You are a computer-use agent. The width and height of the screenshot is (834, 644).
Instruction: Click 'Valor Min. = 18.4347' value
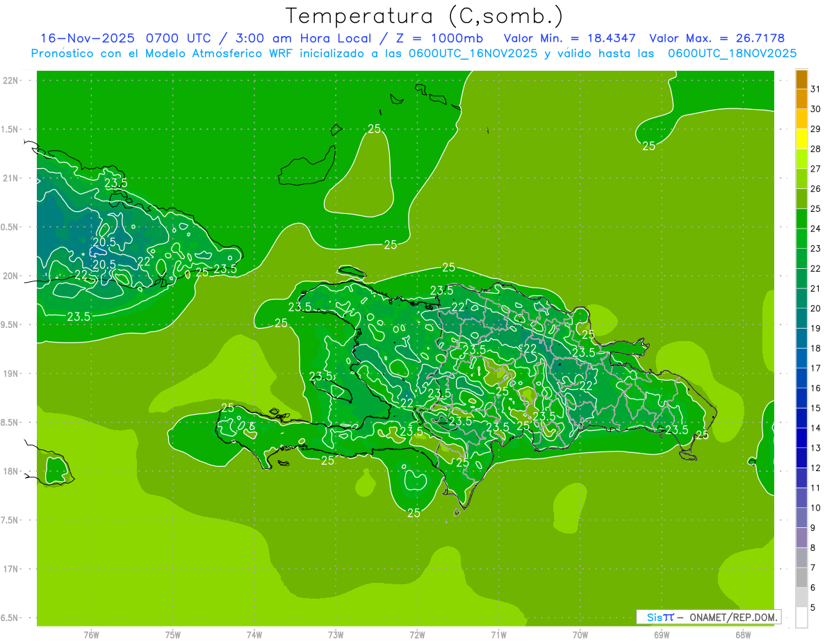(570, 38)
